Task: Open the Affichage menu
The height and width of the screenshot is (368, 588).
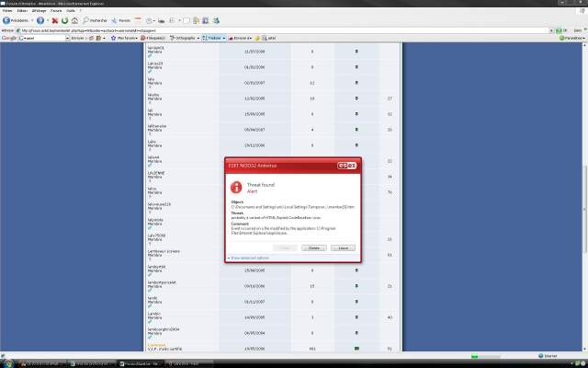Action: coord(40,11)
